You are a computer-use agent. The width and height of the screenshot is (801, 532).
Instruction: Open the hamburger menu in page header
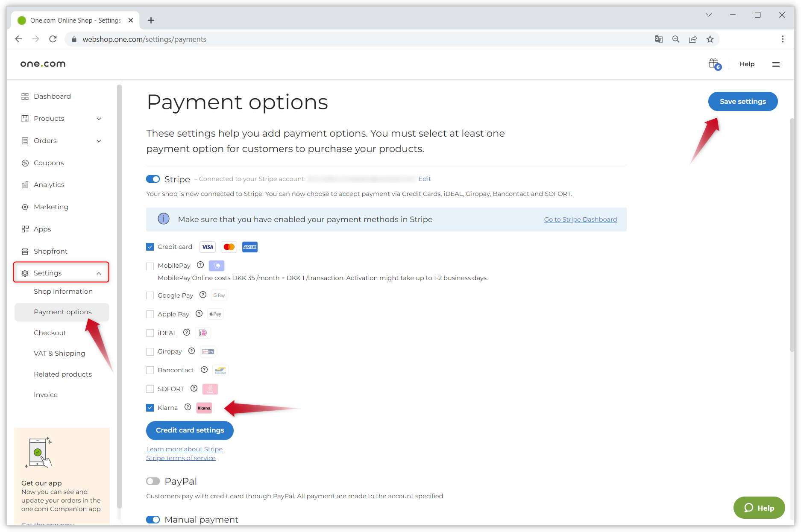point(776,64)
